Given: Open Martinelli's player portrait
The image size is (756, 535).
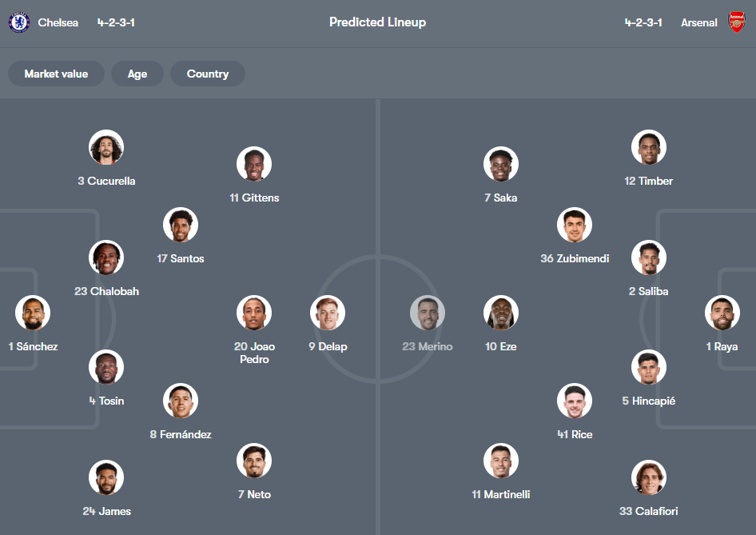Looking at the screenshot, I should (x=500, y=461).
